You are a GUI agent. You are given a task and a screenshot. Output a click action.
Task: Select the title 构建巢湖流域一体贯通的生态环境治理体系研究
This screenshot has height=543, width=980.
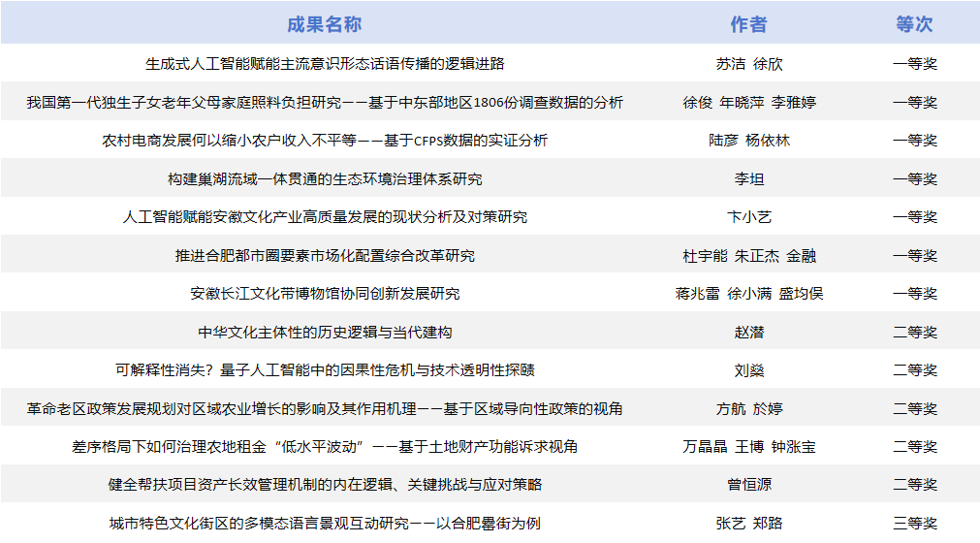325,179
